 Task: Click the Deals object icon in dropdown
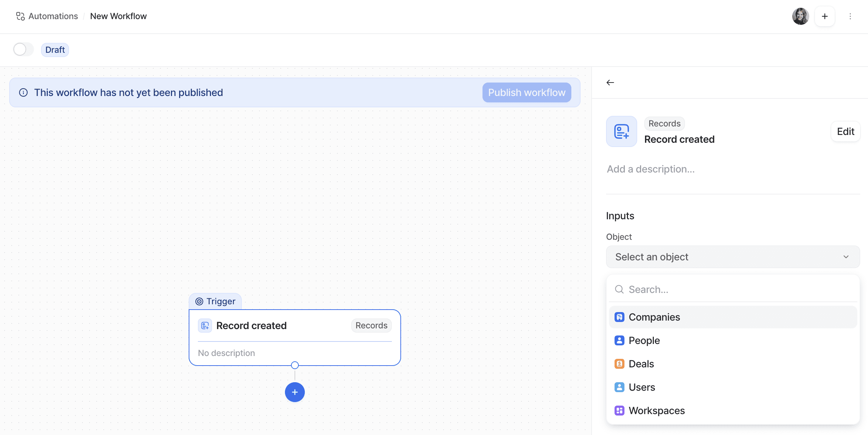pos(619,363)
